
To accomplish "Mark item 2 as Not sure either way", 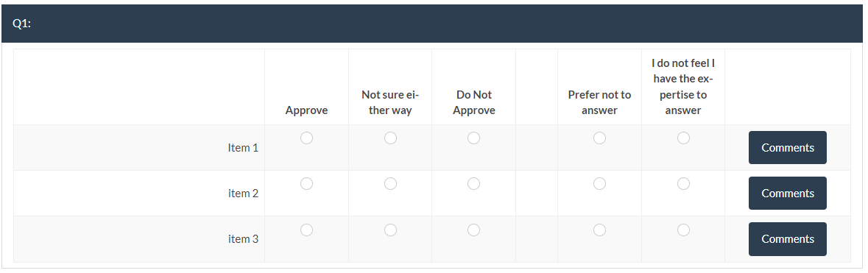I will pos(390,183).
